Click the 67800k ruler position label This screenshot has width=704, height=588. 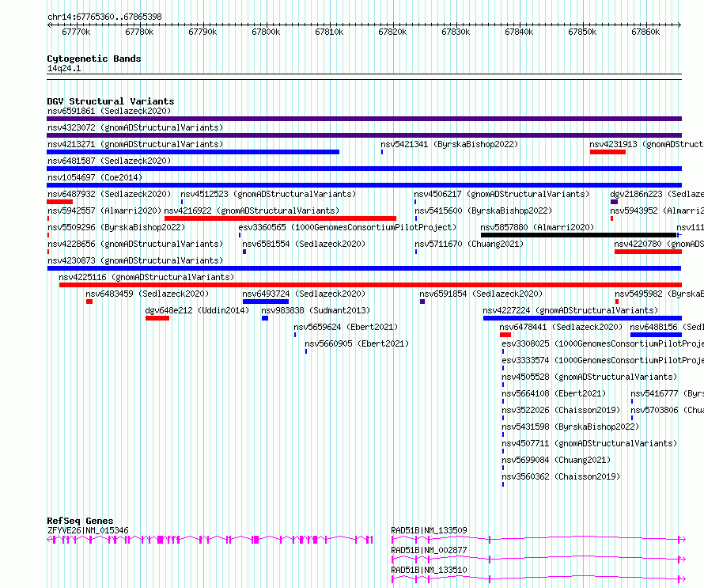tap(266, 32)
